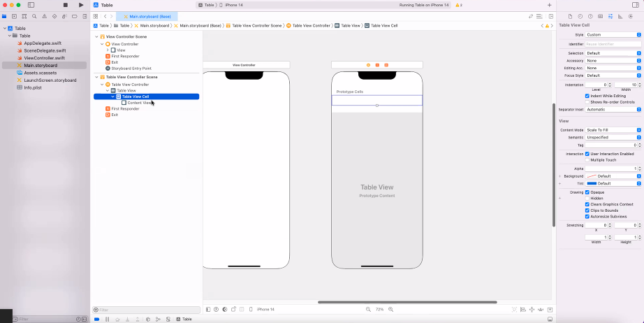Image resolution: width=644 pixels, height=323 pixels.
Task: Open the Symbol navigator
Action: coord(24,17)
